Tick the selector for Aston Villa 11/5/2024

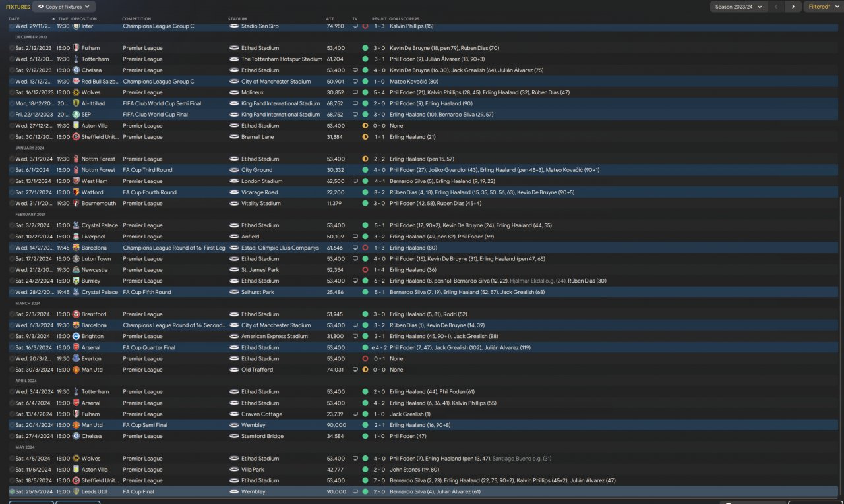tap(12, 470)
